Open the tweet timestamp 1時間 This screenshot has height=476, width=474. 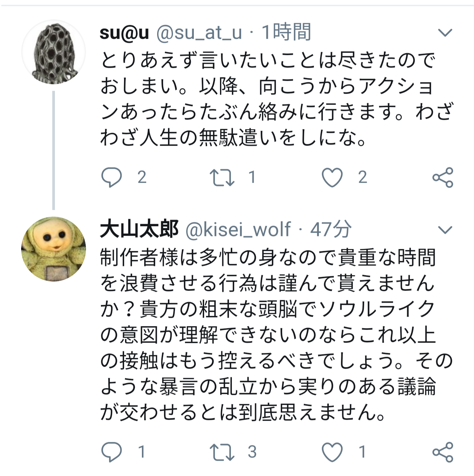286,32
